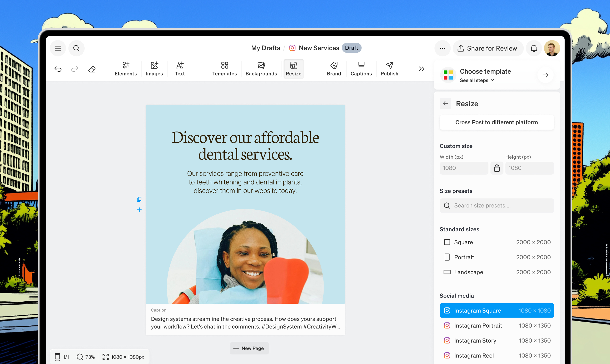Open the 73% zoom control
The height and width of the screenshot is (364, 610).
tap(86, 357)
